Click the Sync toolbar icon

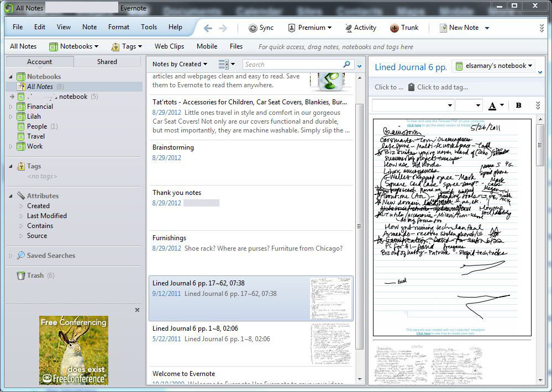coord(253,28)
